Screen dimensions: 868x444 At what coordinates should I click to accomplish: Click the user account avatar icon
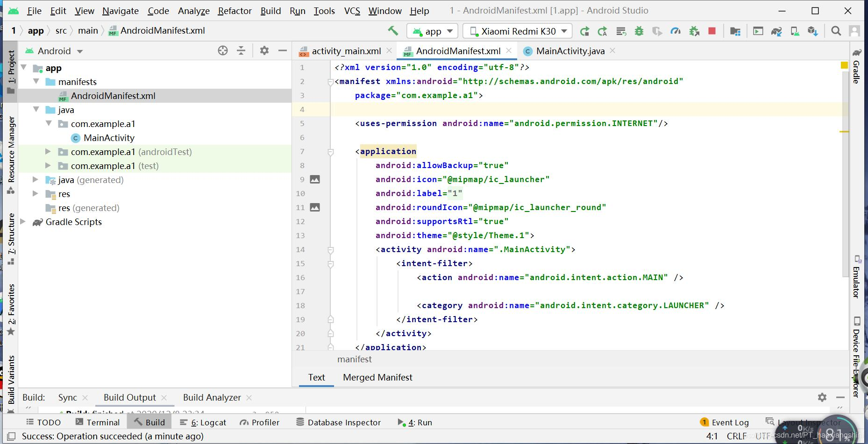854,31
